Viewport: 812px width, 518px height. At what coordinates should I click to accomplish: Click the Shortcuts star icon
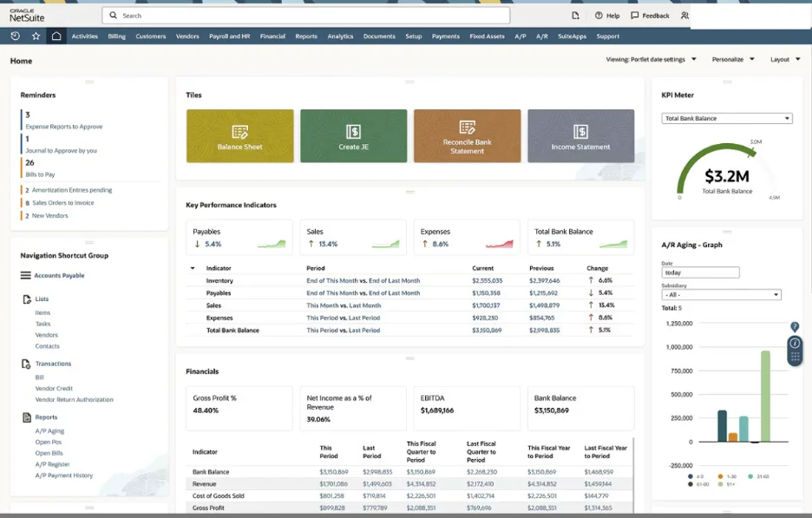tap(36, 36)
